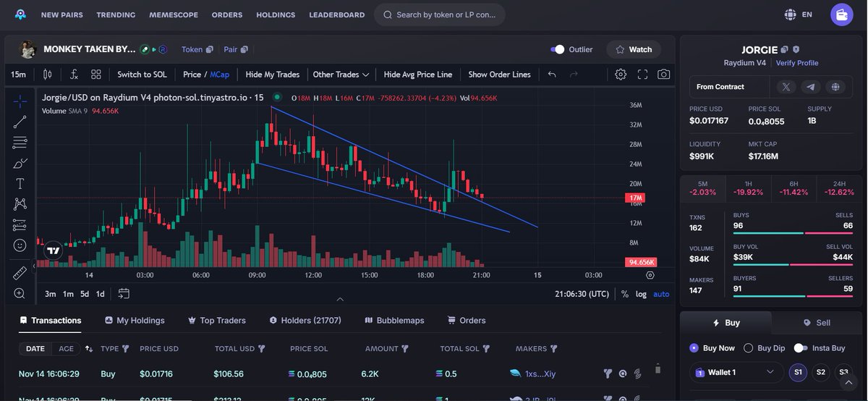868x401 pixels.
Task: Click Hide My Trades button
Action: (272, 74)
